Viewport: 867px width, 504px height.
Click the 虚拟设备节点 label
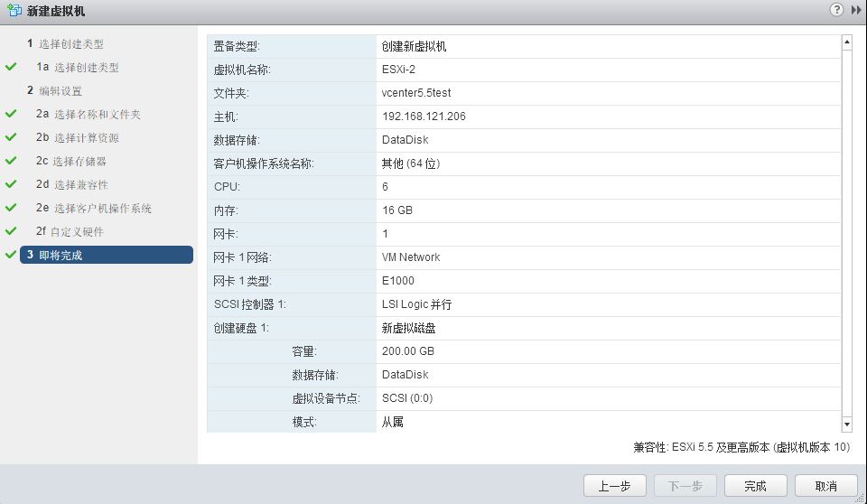click(326, 398)
